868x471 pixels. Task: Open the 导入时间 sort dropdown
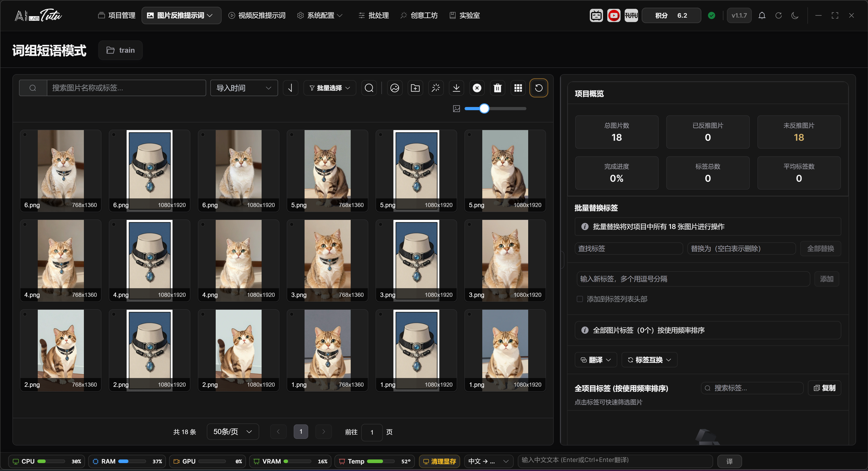(244, 88)
